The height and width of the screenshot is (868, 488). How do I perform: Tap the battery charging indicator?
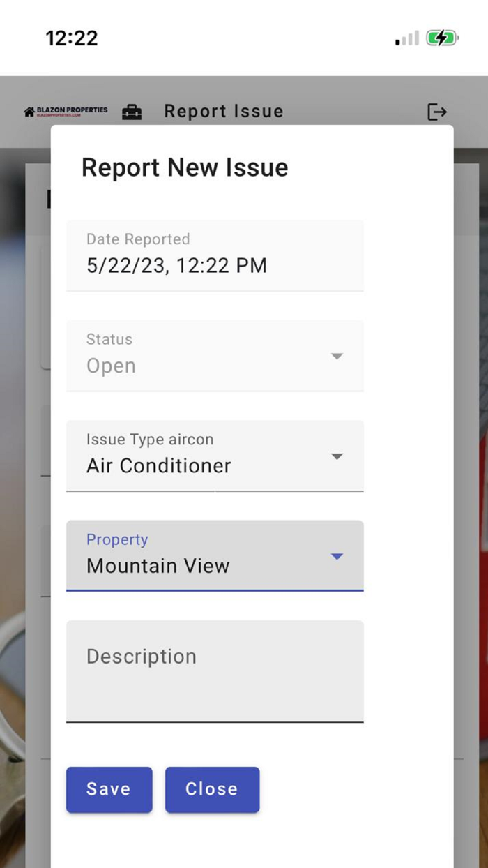click(442, 38)
